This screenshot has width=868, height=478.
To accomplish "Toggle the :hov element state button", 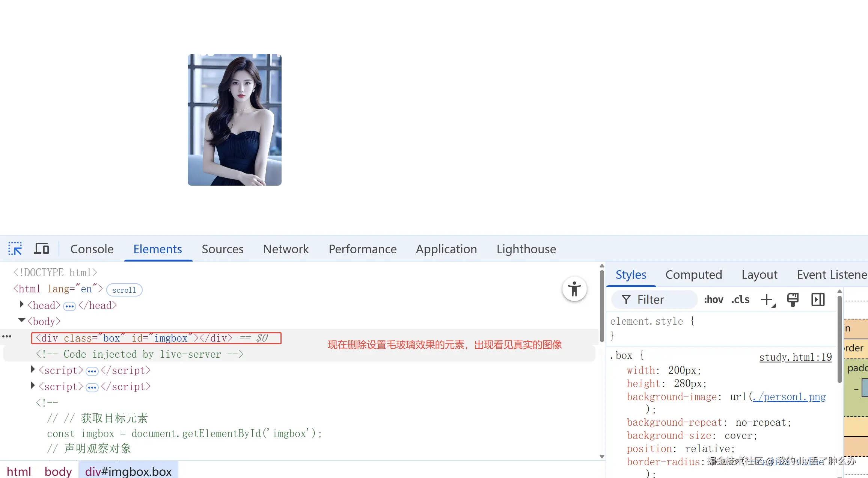I will click(713, 300).
